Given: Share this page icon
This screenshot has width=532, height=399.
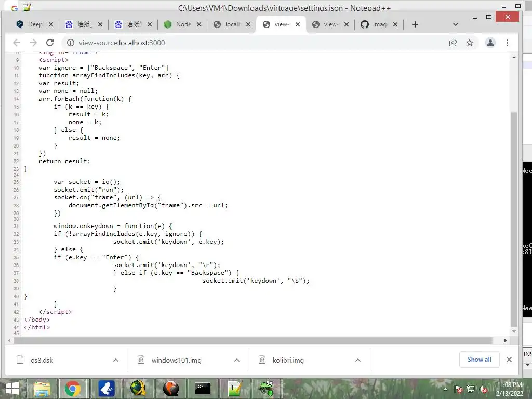Looking at the screenshot, I should point(453,43).
